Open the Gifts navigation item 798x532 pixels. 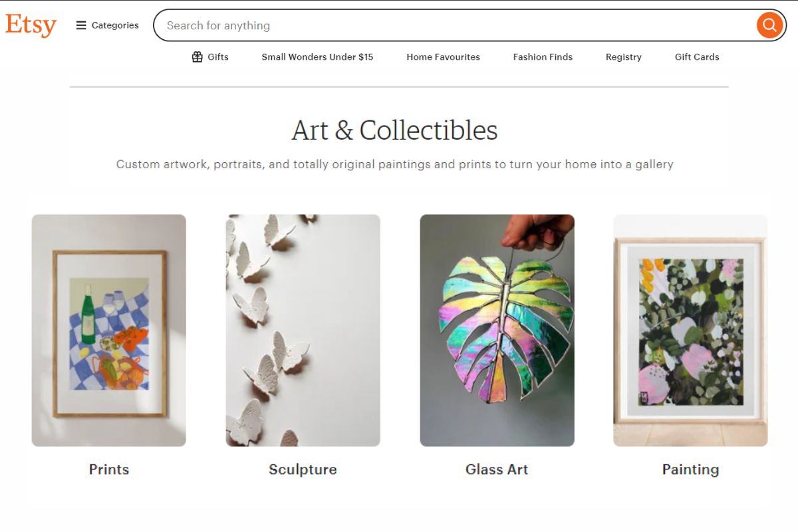coord(217,57)
